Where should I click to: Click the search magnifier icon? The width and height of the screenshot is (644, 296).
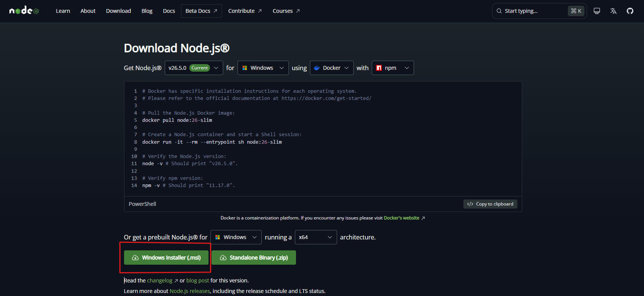[499, 11]
